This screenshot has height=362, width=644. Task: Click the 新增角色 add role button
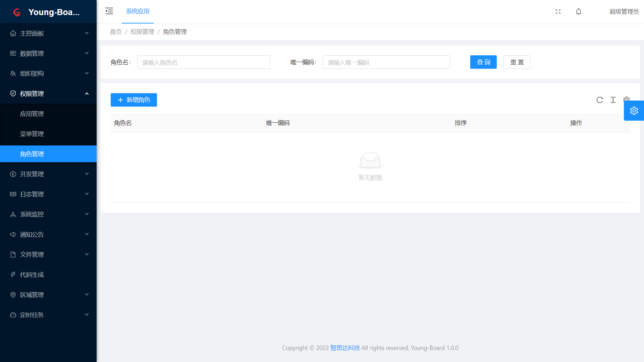coord(133,100)
